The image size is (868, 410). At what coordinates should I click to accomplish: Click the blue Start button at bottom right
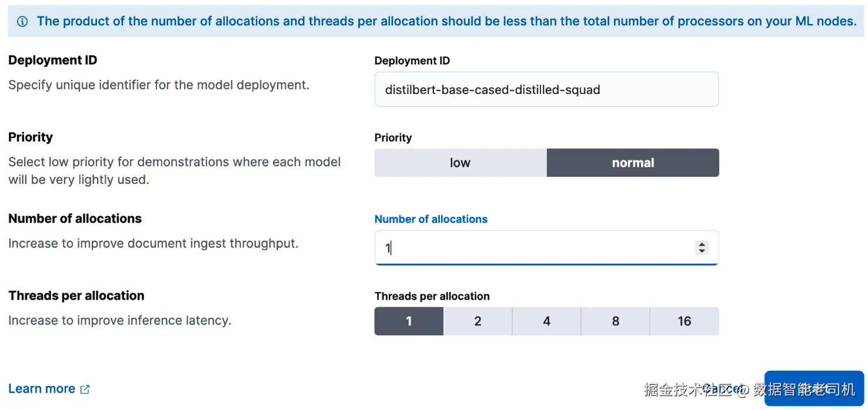(x=814, y=388)
